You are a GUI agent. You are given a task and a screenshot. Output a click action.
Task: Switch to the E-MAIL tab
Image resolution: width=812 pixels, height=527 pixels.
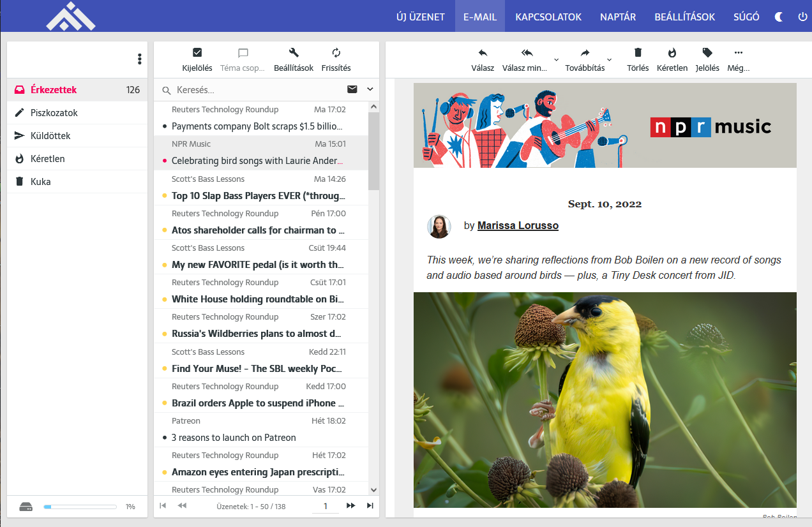click(480, 17)
